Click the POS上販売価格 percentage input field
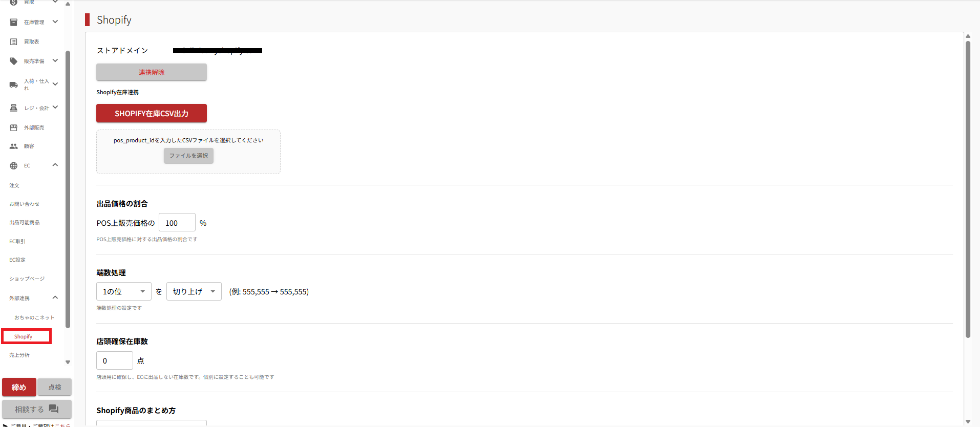Viewport: 980px width, 427px height. [x=177, y=223]
